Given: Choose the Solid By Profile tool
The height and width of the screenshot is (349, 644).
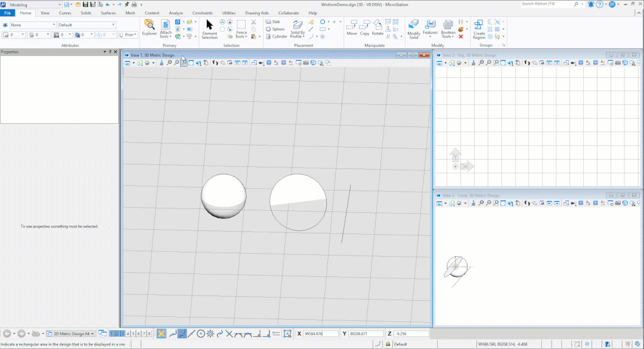Looking at the screenshot, I should click(x=298, y=29).
